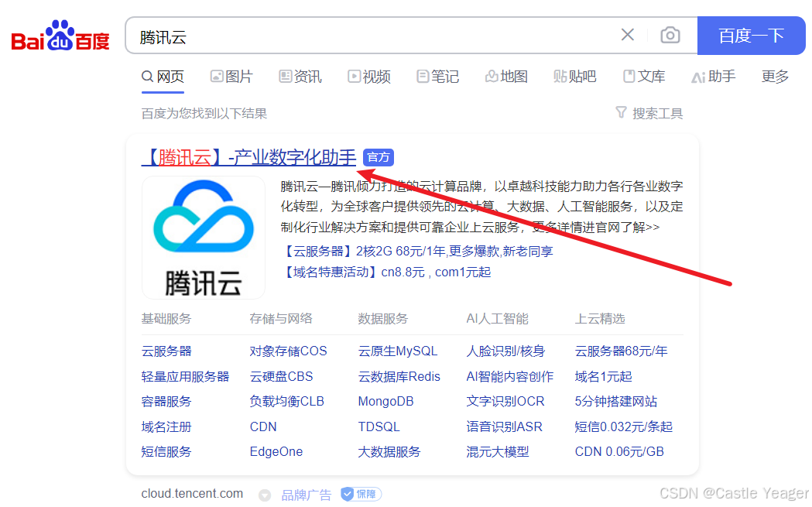Open the 云硬盘CBS link

282,376
